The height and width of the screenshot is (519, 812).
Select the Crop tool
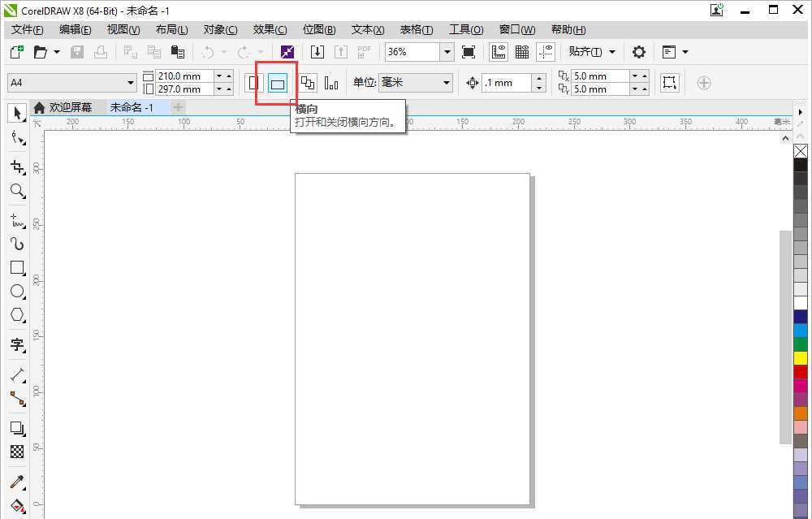tap(17, 167)
